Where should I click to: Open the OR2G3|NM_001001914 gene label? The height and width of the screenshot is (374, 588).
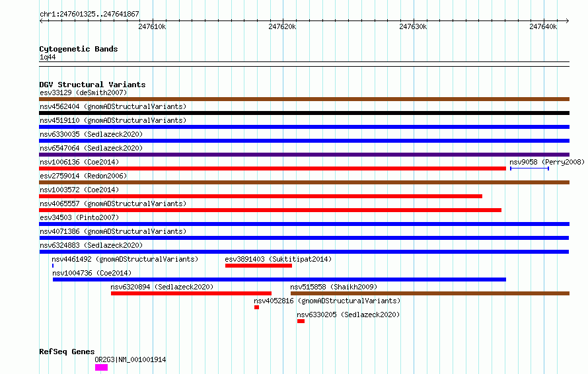click(x=130, y=359)
